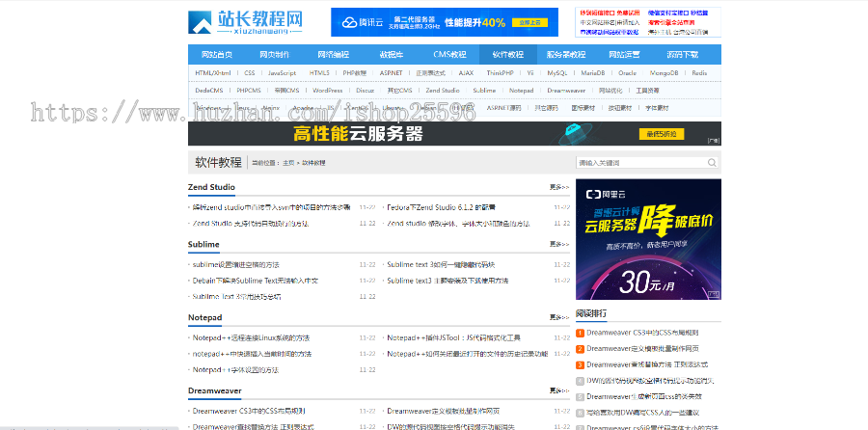Select the 软件教程 navigation tab
Image resolution: width=868 pixels, height=430 pixels.
[x=508, y=55]
